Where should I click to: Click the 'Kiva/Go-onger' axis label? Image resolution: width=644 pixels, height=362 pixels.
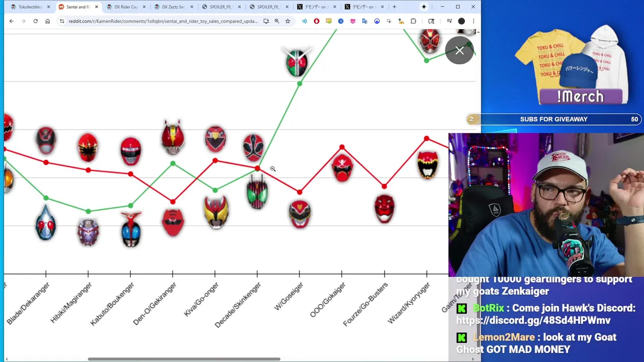point(201,300)
